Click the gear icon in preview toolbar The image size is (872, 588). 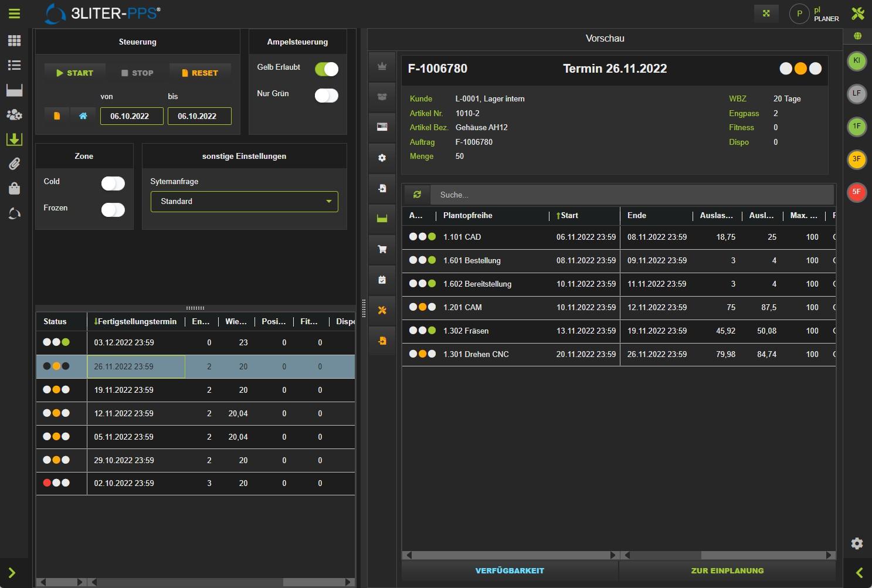tap(382, 158)
